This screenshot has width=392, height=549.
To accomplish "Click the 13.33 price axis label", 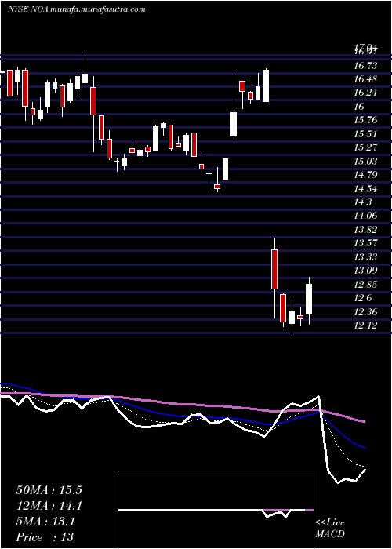I will click(365, 257).
